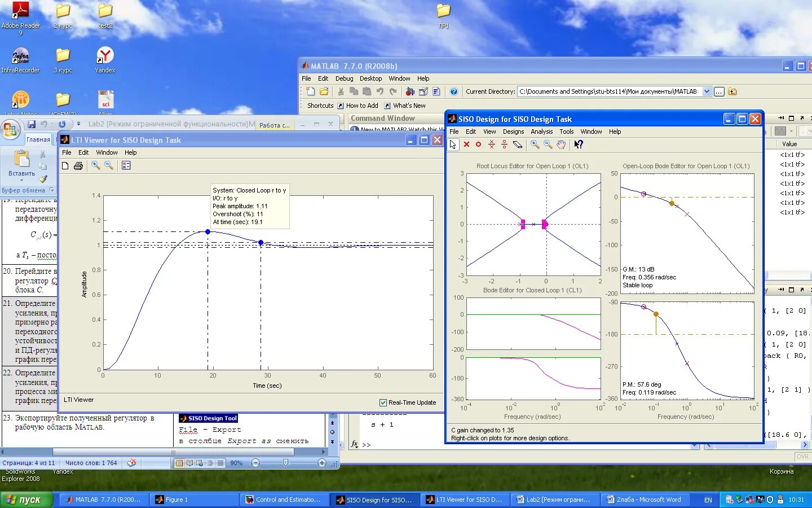
Task: Switch Word to full-screen reading view
Action: click(x=189, y=463)
